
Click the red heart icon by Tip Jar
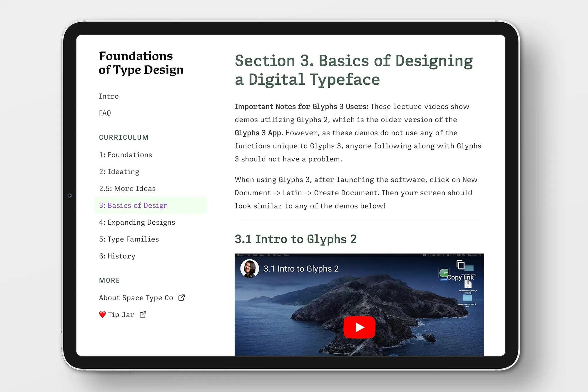[102, 314]
